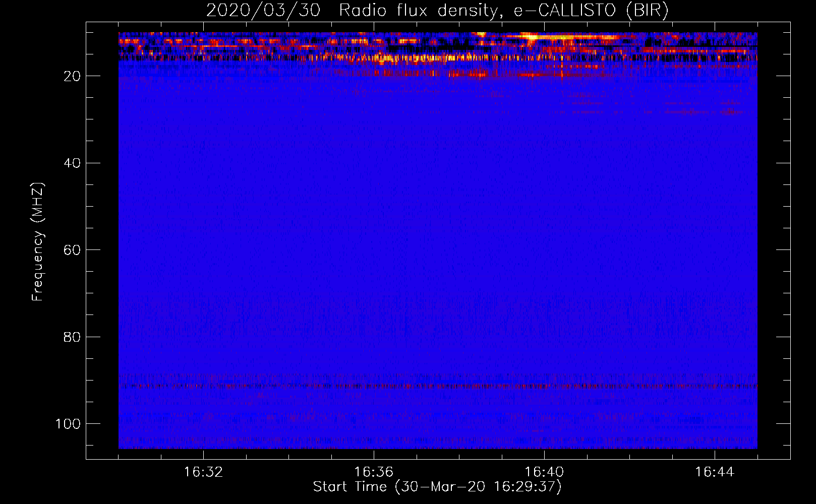Click the '16:32' time tick label
This screenshot has height=504, width=816.
pos(203,472)
